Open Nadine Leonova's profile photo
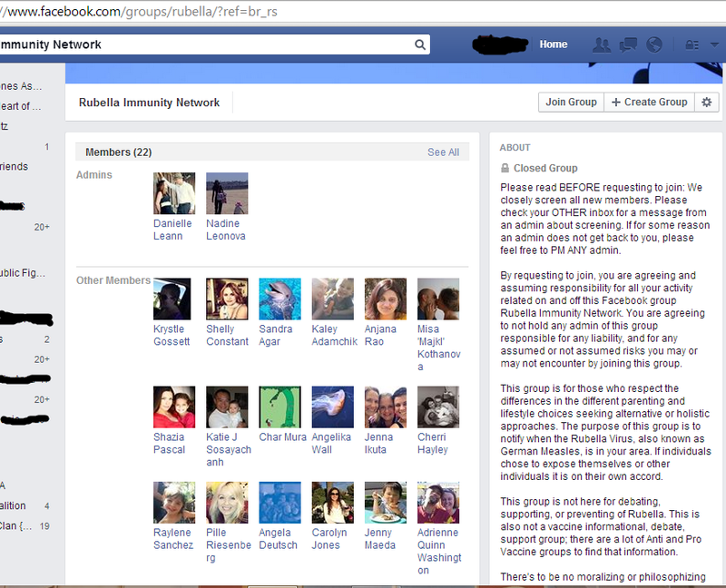726x588 pixels. coord(227,193)
